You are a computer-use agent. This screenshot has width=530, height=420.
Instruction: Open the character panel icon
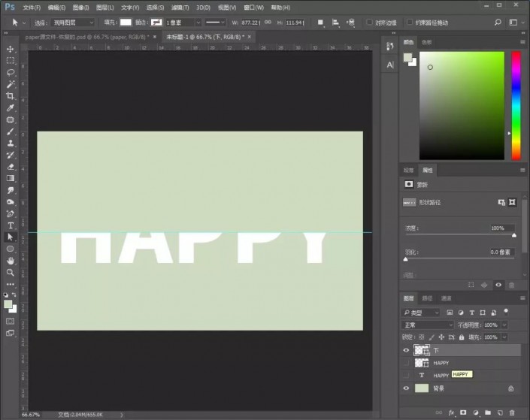(390, 65)
